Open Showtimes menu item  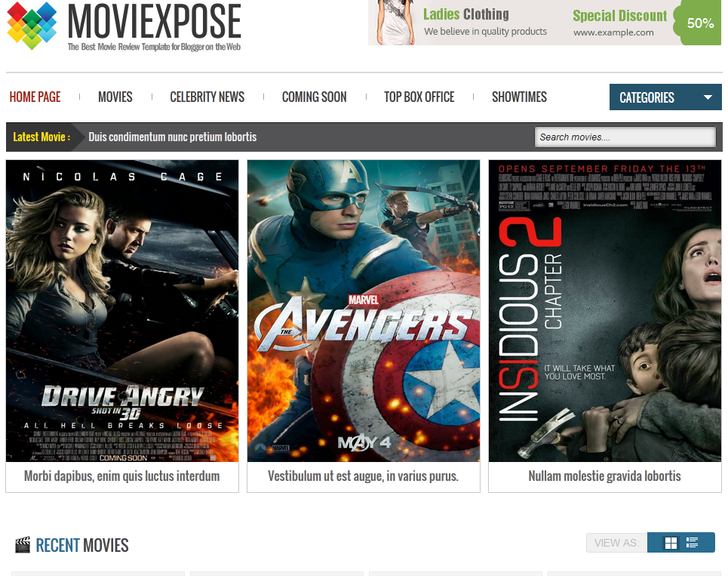(x=520, y=97)
